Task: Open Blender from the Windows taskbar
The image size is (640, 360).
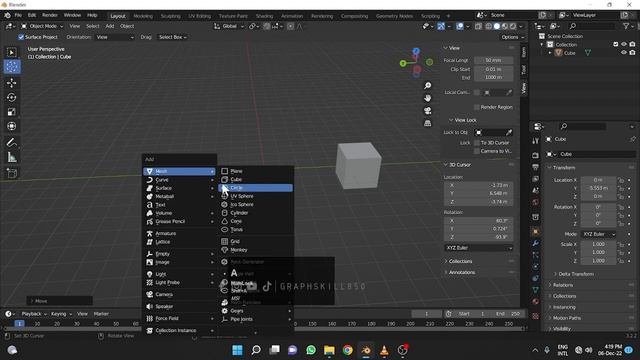Action: click(x=366, y=350)
